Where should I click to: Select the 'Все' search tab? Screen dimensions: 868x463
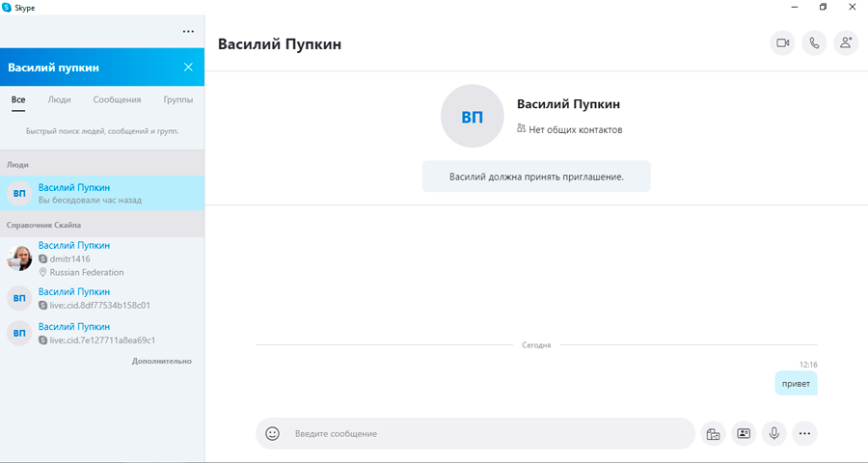[18, 100]
